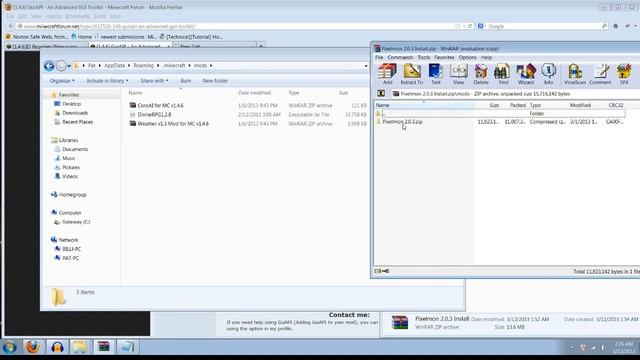Open Explorer recent pages dropdown arrow
The width and height of the screenshot is (640, 360).
[69, 66]
